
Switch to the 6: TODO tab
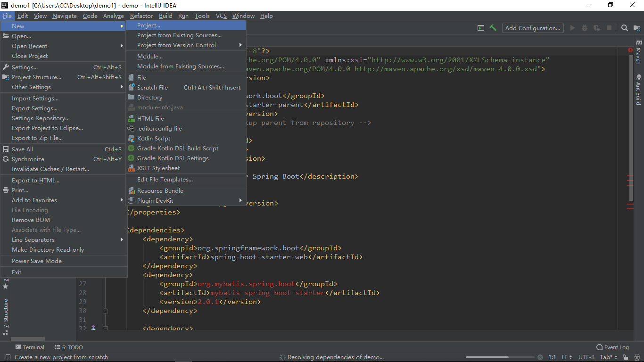click(x=68, y=347)
